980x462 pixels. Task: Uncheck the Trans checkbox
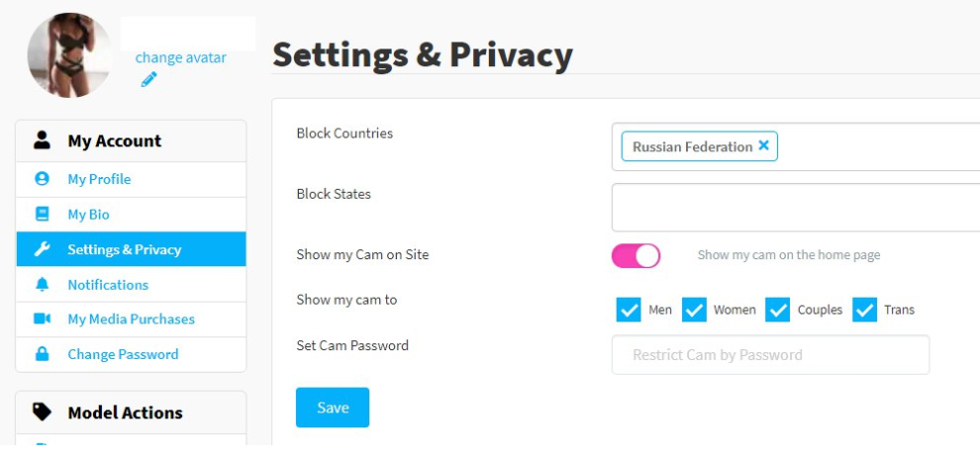(x=864, y=310)
